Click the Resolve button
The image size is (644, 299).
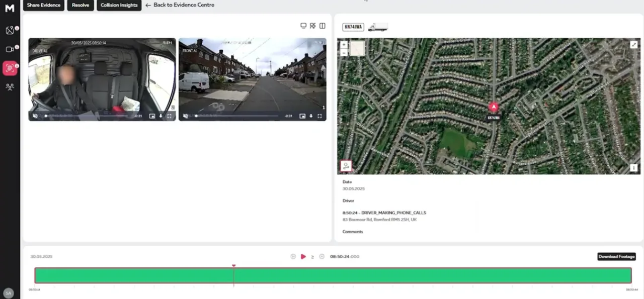point(80,5)
